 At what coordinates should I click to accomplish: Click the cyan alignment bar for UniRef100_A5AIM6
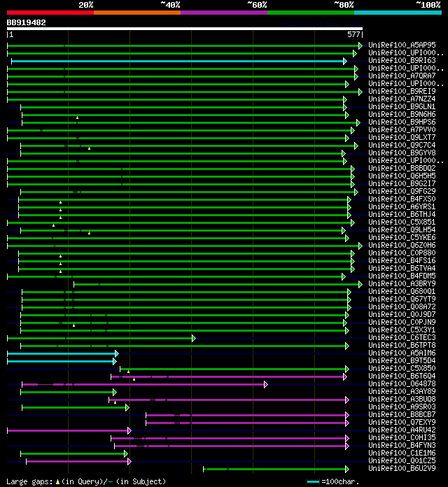pos(62,354)
